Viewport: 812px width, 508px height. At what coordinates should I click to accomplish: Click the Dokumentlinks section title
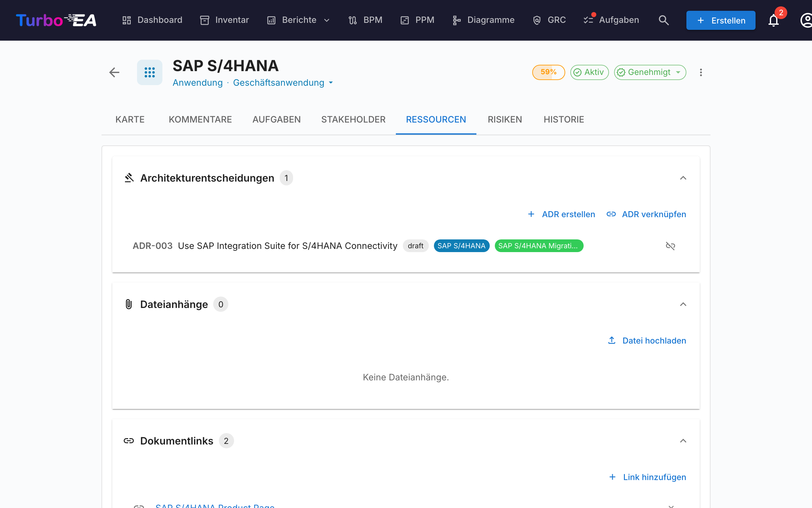[x=176, y=441]
